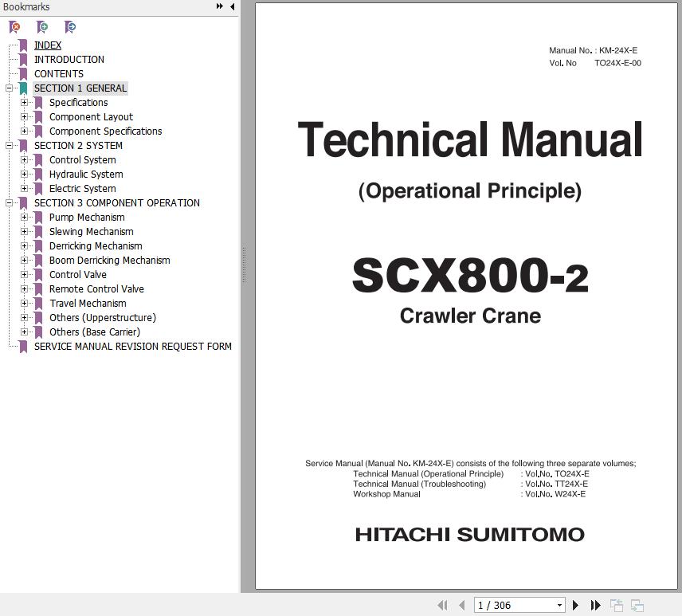Click the delete bookmark icon with red X
This screenshot has height=616, width=682.
coord(14,27)
